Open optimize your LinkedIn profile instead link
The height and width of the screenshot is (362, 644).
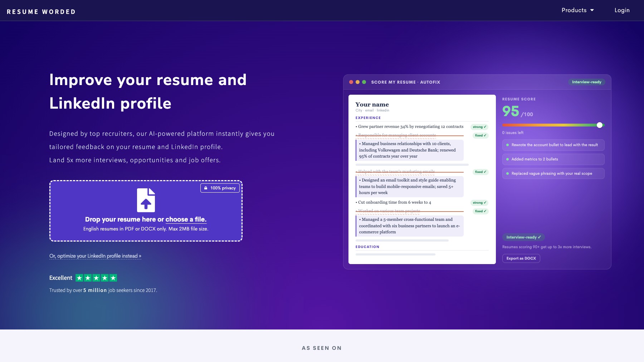click(95, 256)
